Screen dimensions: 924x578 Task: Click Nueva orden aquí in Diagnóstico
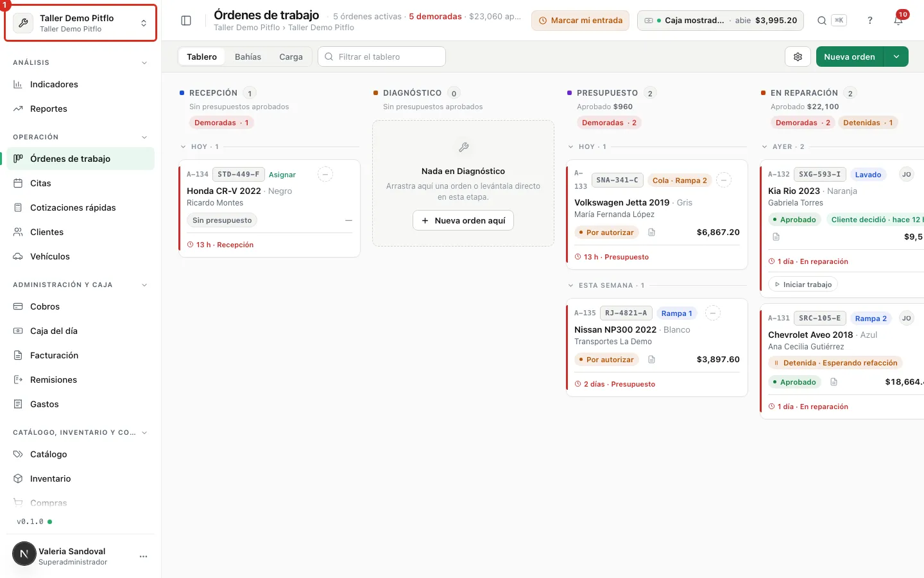463,220
